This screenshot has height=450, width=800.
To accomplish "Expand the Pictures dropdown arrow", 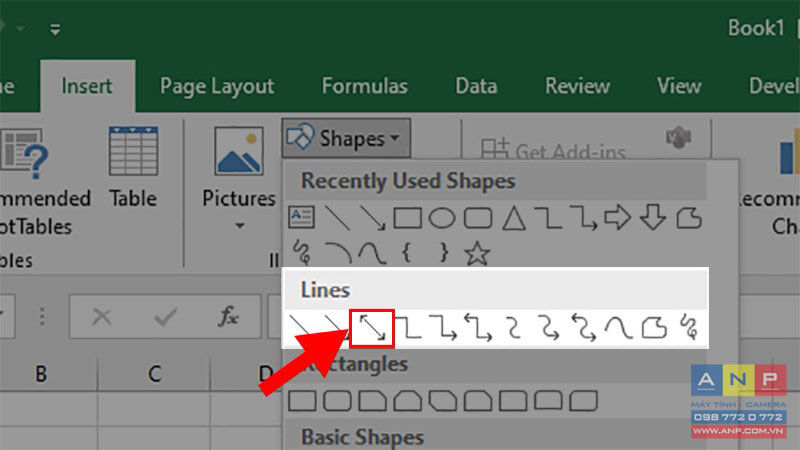I will pos(239,226).
